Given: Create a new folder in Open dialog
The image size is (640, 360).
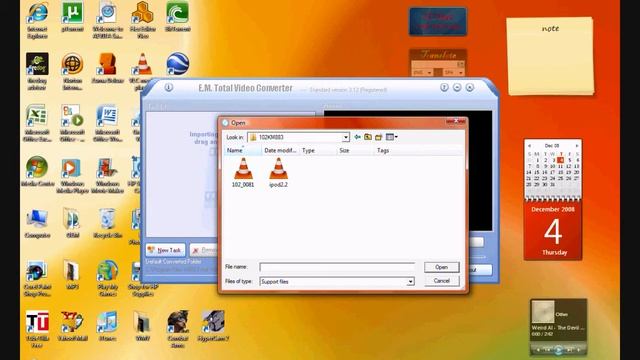Looking at the screenshot, I should pos(378,137).
